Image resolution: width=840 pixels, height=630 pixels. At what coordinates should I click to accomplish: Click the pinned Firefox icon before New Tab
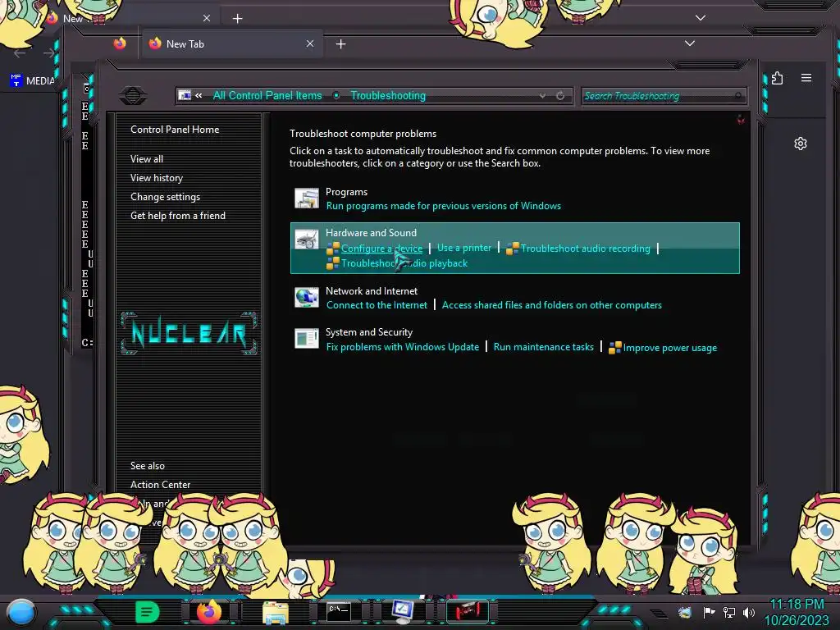(120, 43)
